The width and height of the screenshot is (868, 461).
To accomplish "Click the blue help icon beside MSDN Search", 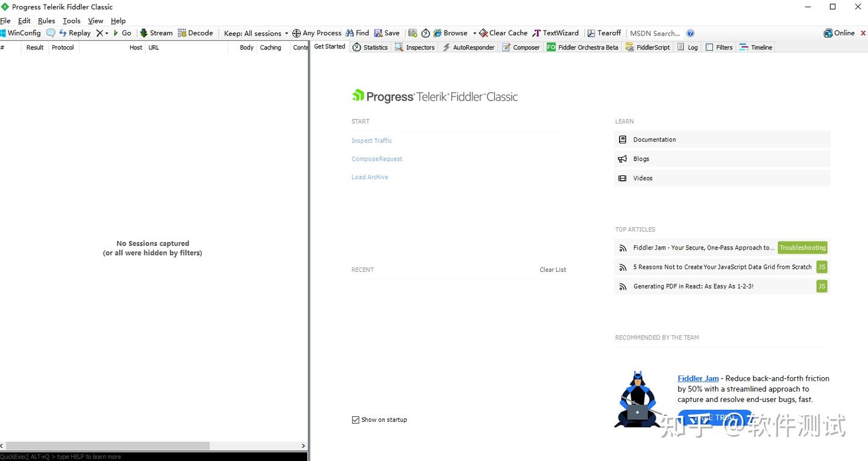I will (x=690, y=33).
